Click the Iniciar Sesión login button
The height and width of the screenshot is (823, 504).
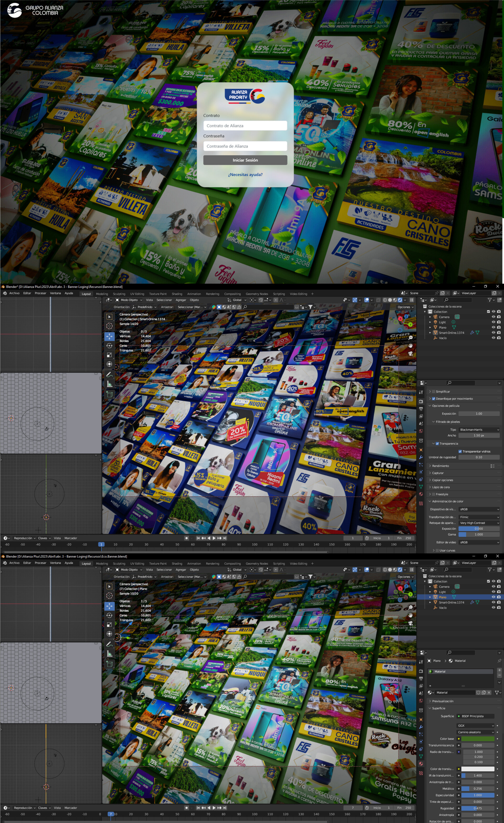pyautogui.click(x=245, y=160)
